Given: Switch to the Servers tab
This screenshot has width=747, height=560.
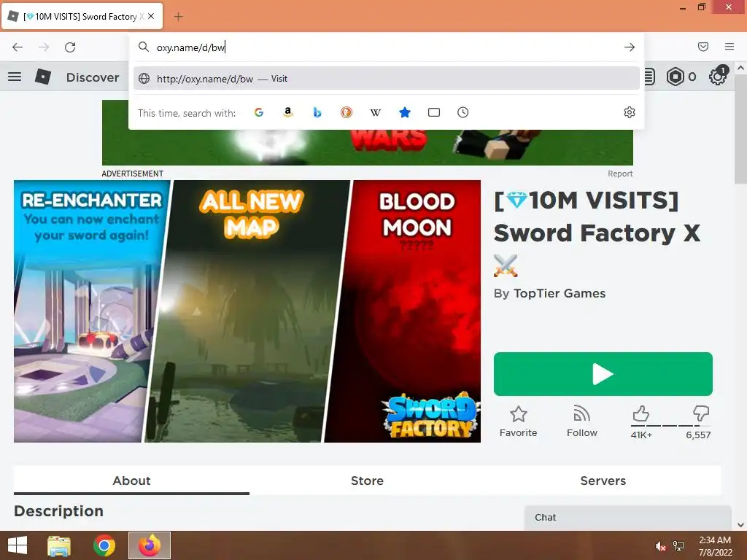Looking at the screenshot, I should coord(603,481).
